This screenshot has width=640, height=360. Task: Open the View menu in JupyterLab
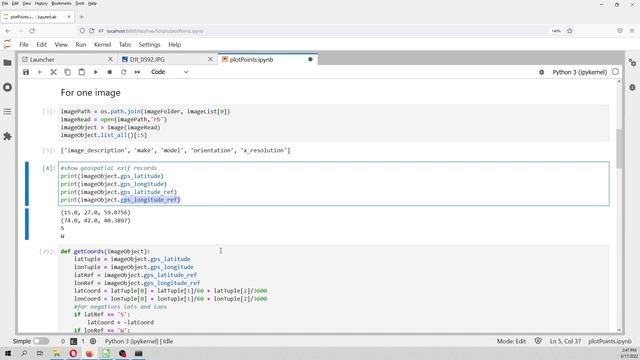pyautogui.click(x=61, y=44)
